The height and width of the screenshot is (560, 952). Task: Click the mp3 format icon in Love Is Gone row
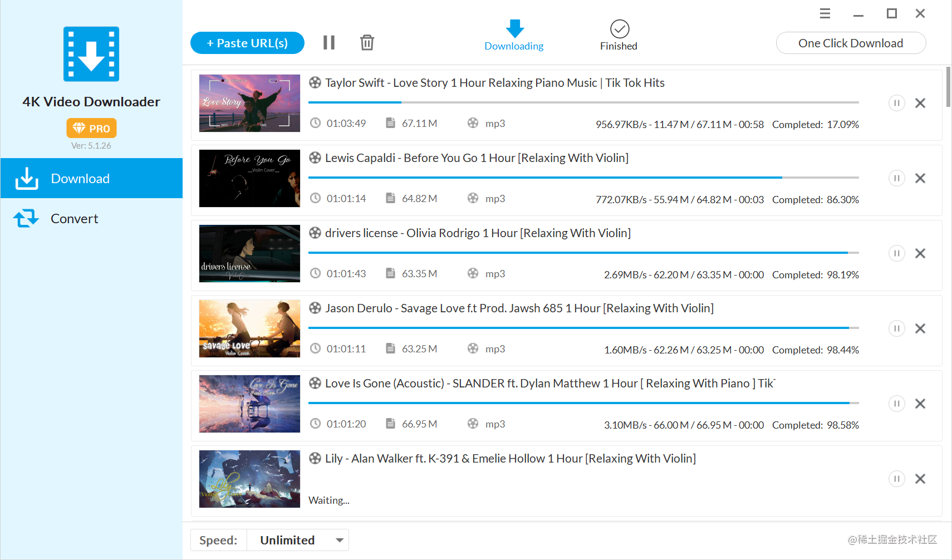click(473, 424)
